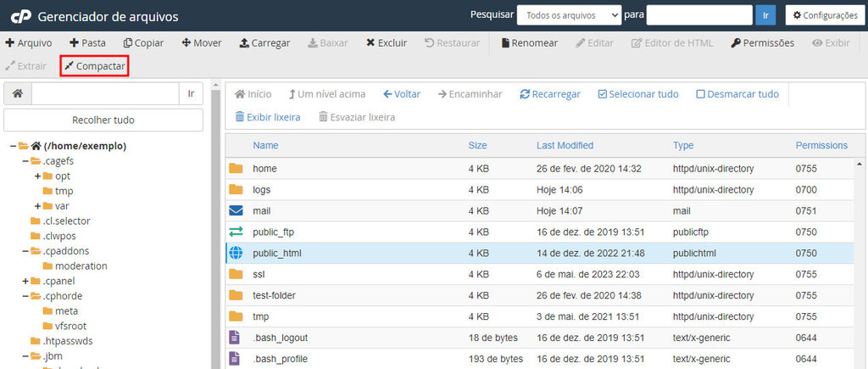Click the Ir search button in header
Viewport: 868px width, 369px height.
point(765,15)
